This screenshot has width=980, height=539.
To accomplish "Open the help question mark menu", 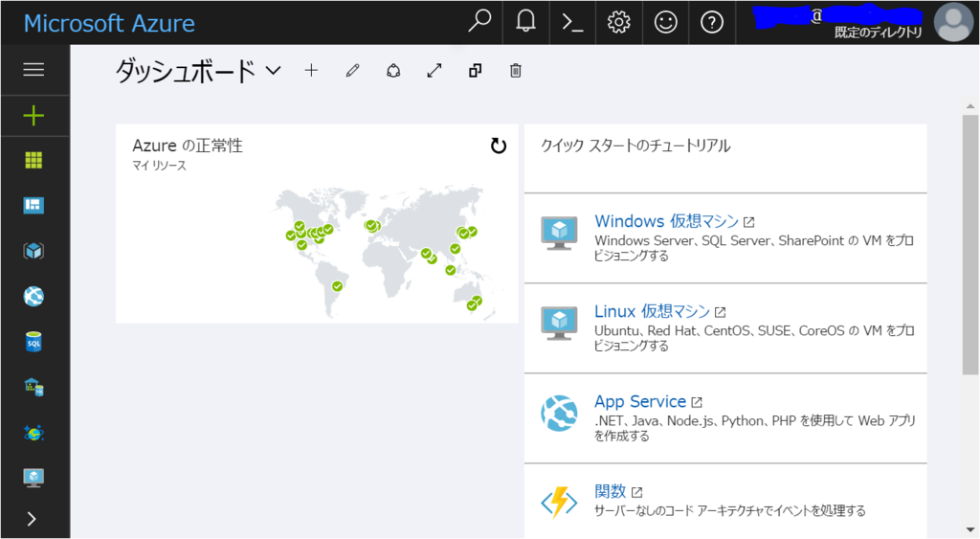I will [x=712, y=23].
